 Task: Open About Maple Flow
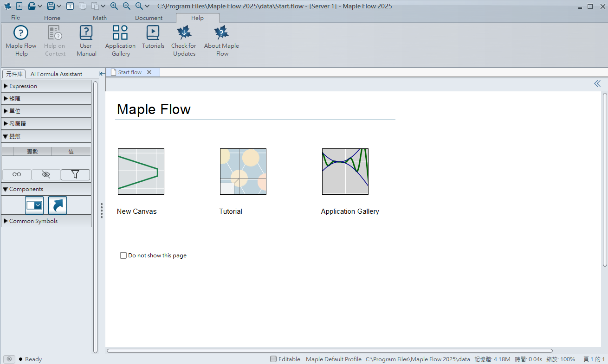pyautogui.click(x=222, y=41)
